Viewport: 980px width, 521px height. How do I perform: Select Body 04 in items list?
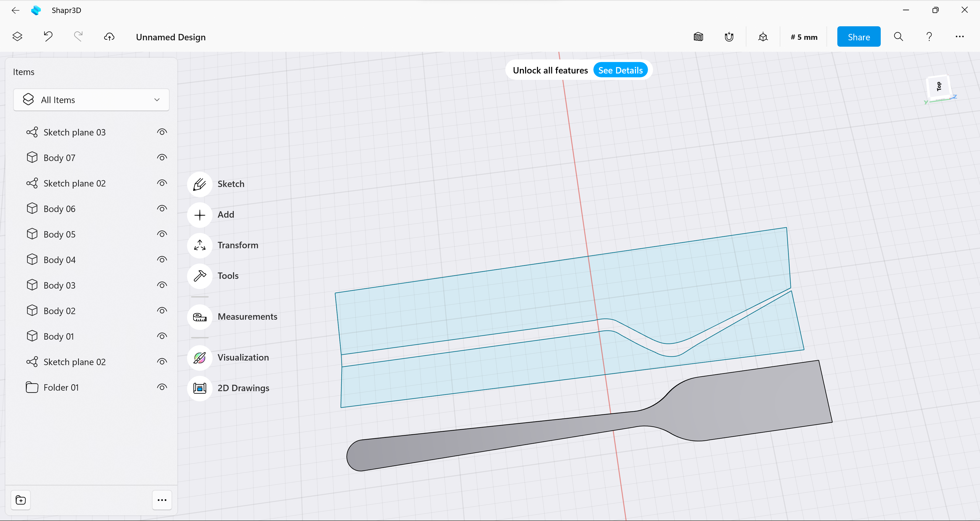point(60,260)
